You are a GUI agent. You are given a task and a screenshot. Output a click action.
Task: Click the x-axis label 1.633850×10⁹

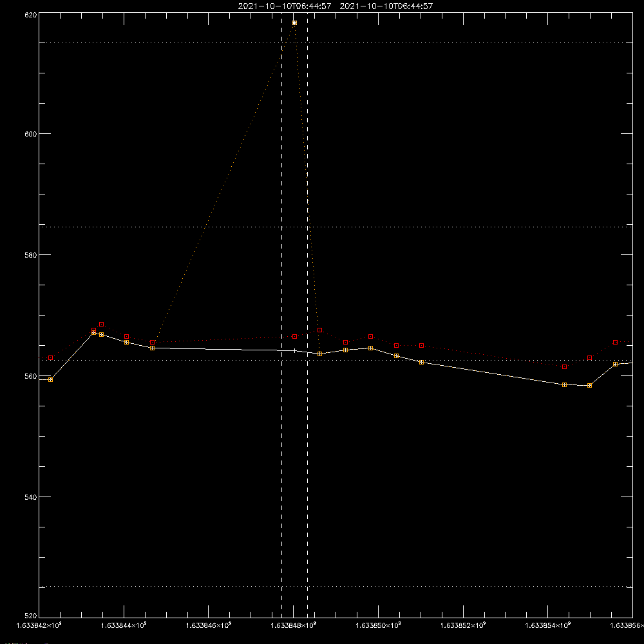pos(378,625)
